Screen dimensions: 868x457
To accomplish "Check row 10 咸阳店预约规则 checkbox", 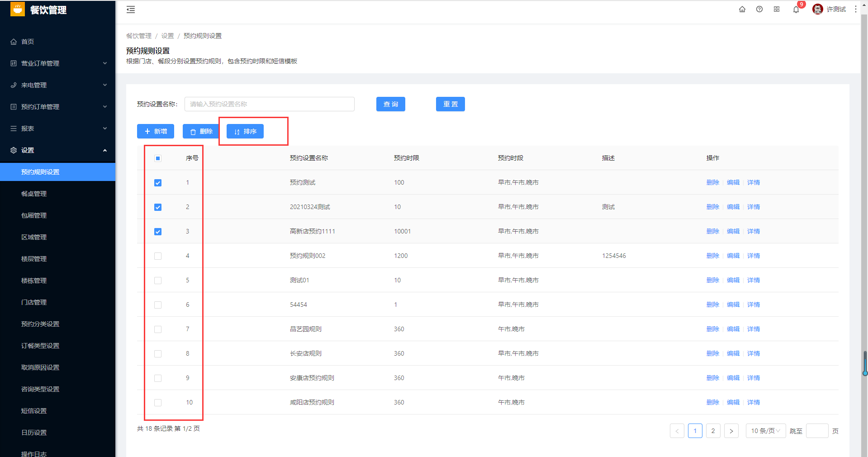I will pos(158,403).
